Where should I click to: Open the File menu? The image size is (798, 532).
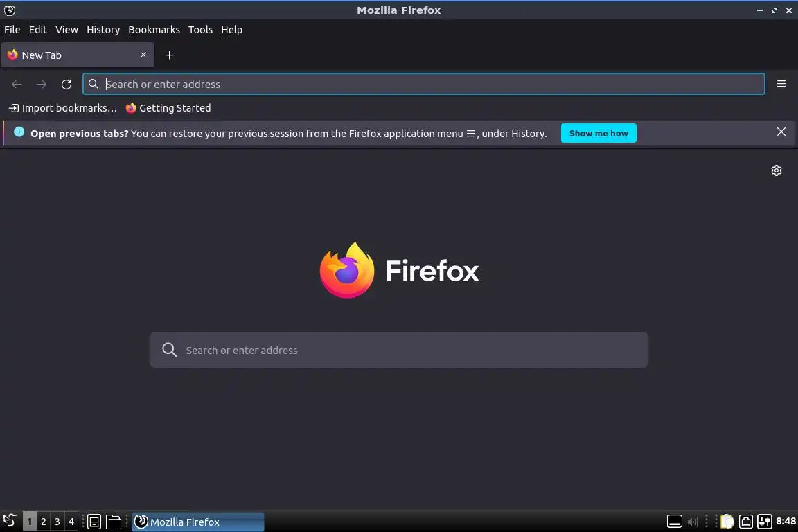[x=12, y=30]
